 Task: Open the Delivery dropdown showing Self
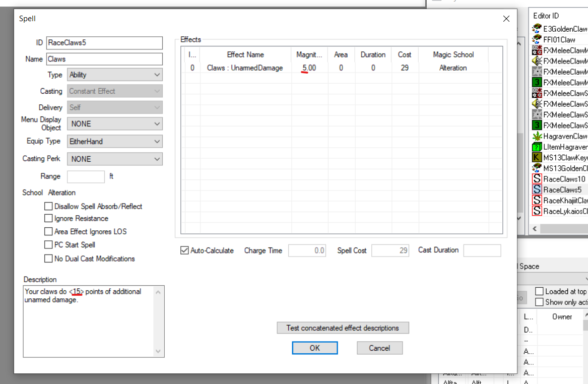tap(115, 107)
